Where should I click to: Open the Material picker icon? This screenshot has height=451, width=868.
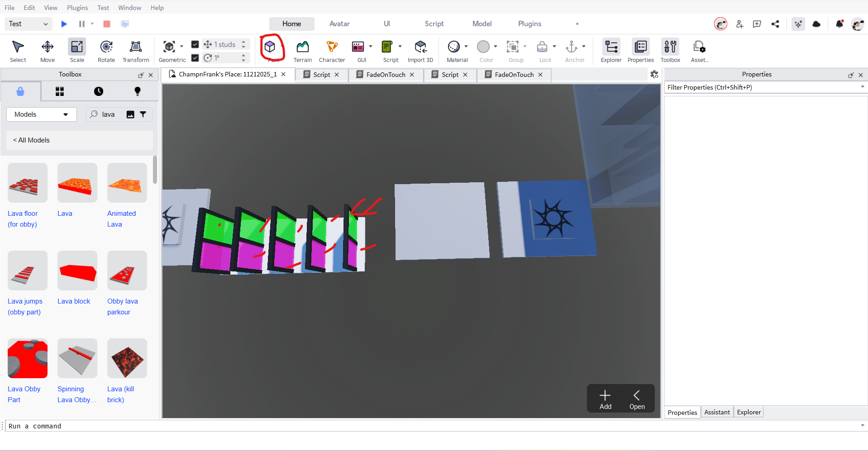[453, 47]
